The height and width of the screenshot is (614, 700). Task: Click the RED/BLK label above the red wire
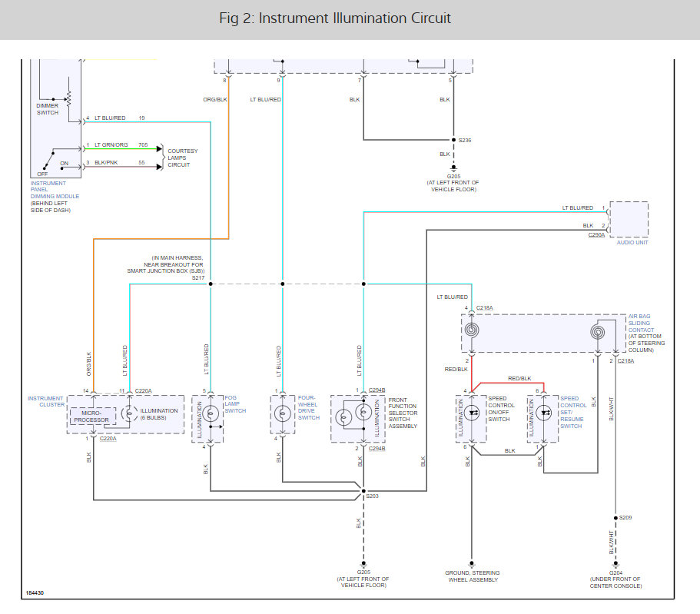(x=519, y=379)
